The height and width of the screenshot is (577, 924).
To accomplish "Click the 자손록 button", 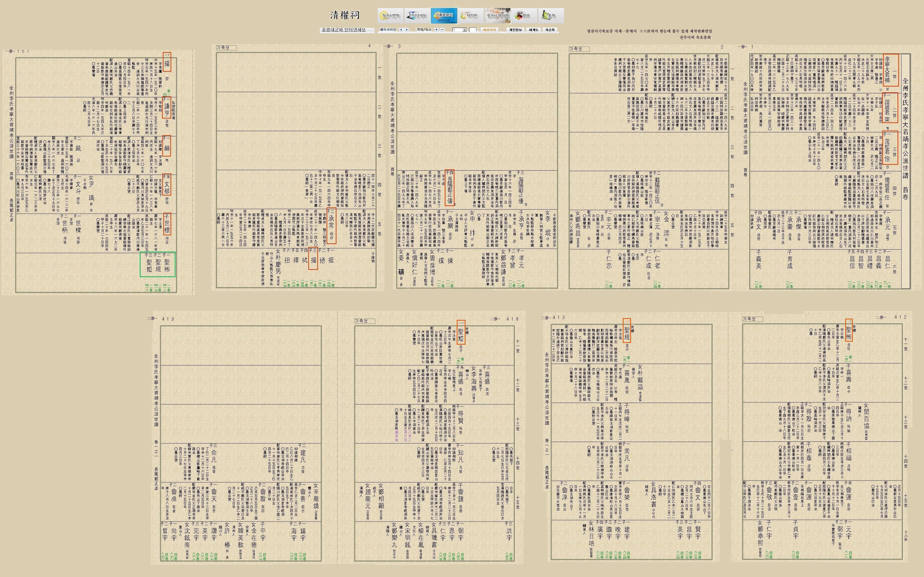I will click(x=550, y=30).
